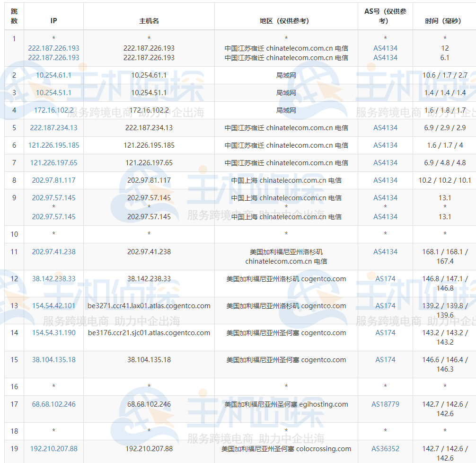The image size is (476, 463).
Task: Click AS174 link on hop 13
Action: 385,306
